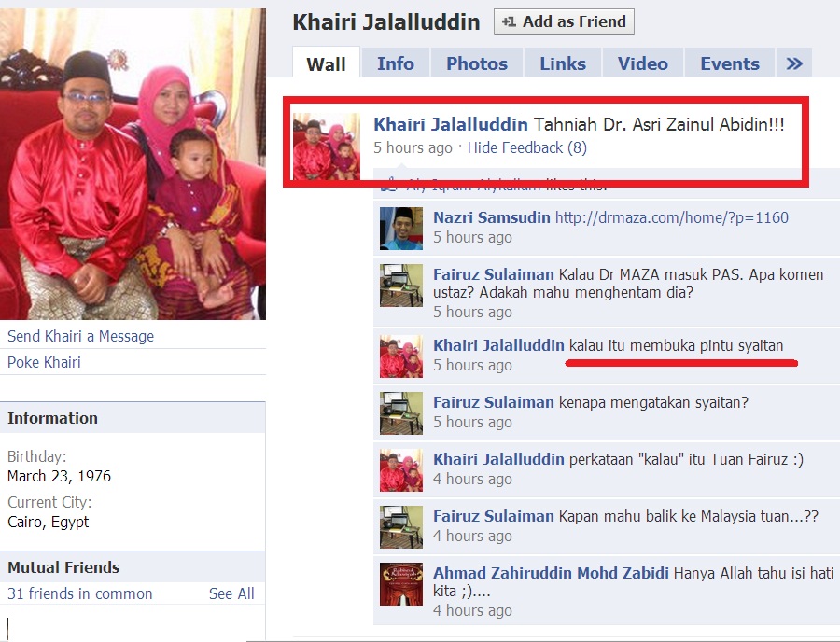
Task: Go to the Video tab
Action: [x=642, y=63]
